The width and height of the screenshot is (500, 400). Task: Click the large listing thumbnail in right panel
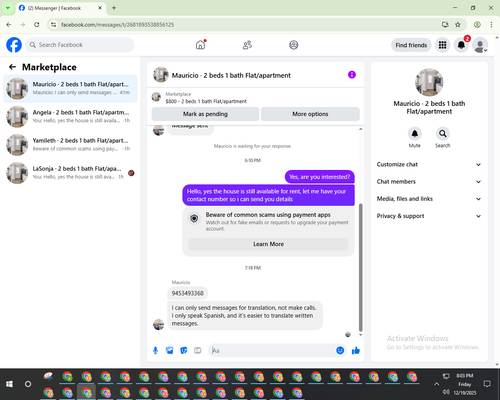tap(429, 82)
